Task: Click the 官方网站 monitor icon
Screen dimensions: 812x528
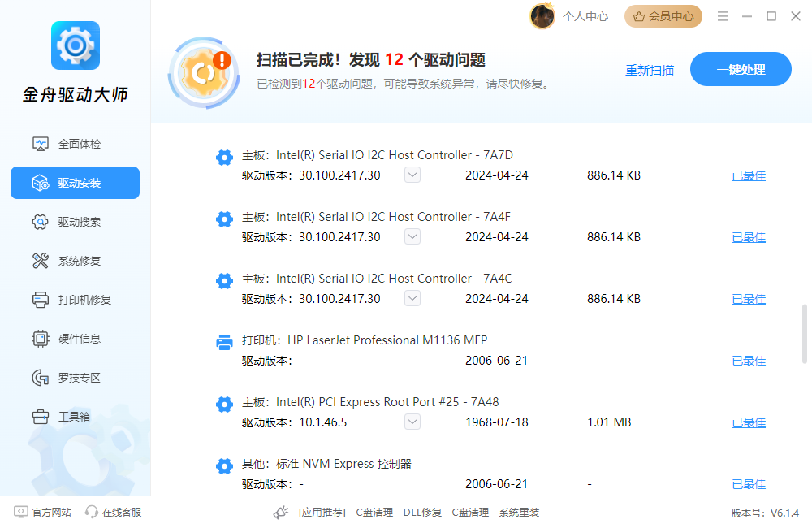Action: coord(21,512)
